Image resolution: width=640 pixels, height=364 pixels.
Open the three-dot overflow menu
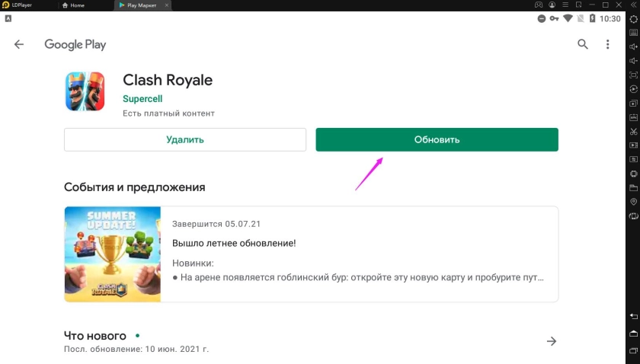608,44
